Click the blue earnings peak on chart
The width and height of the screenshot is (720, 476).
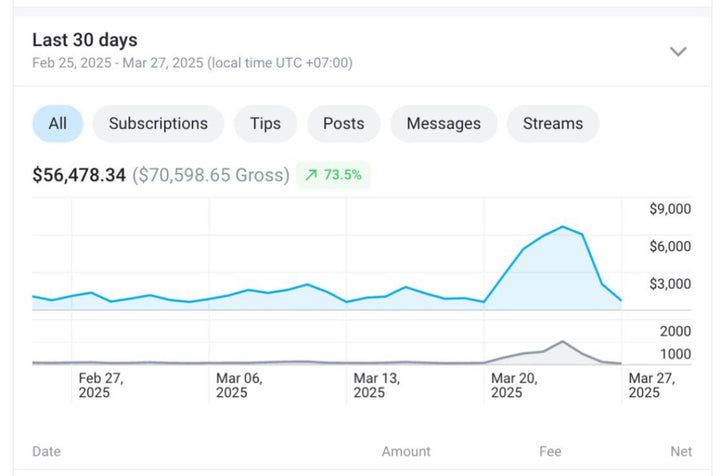(x=564, y=227)
